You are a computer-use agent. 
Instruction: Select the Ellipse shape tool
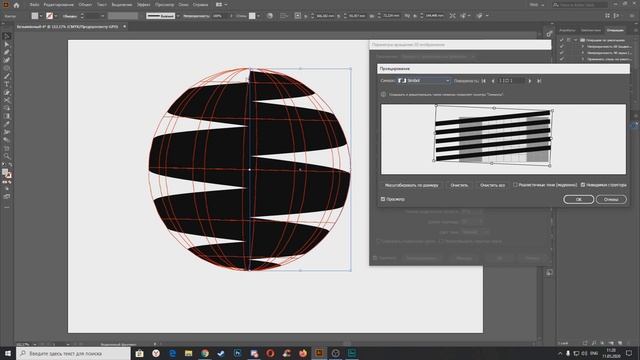pos(7,68)
